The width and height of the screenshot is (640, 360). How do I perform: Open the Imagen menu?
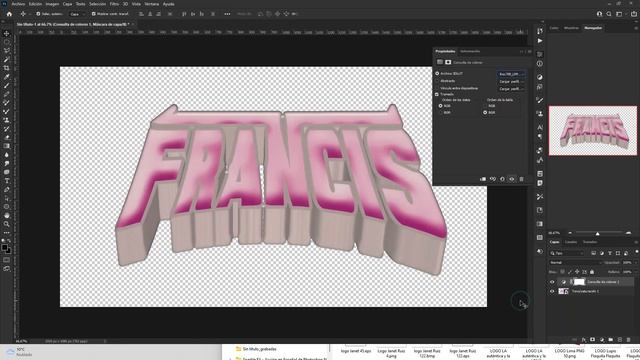click(x=52, y=4)
